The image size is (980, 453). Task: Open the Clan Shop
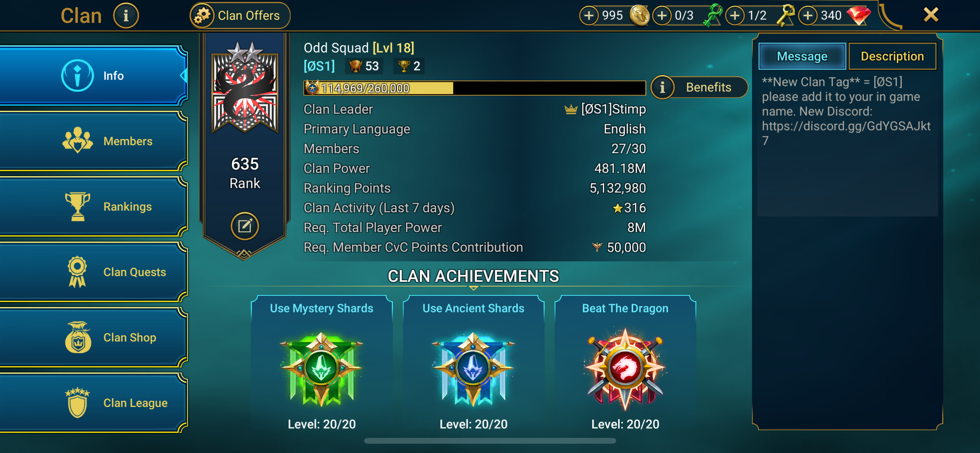pyautogui.click(x=94, y=338)
